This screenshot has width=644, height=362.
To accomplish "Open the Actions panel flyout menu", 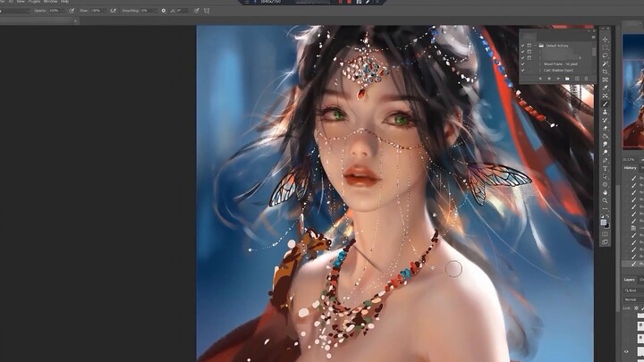I will [x=594, y=37].
